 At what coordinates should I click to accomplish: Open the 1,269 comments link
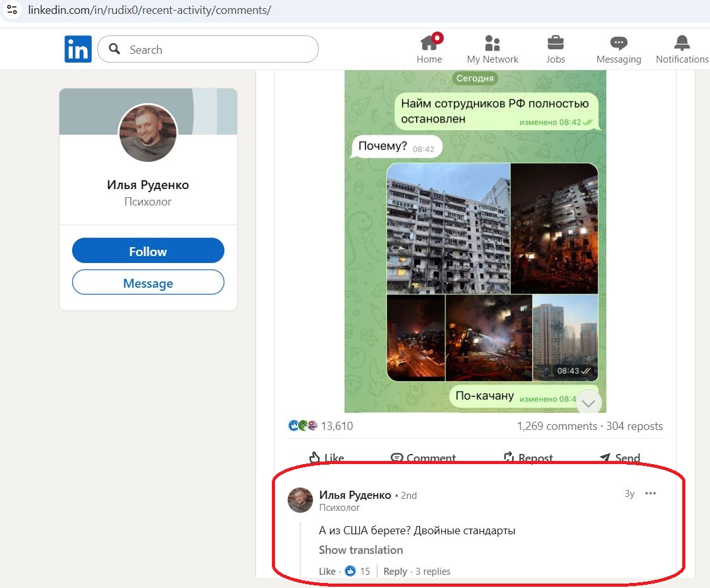coord(556,426)
